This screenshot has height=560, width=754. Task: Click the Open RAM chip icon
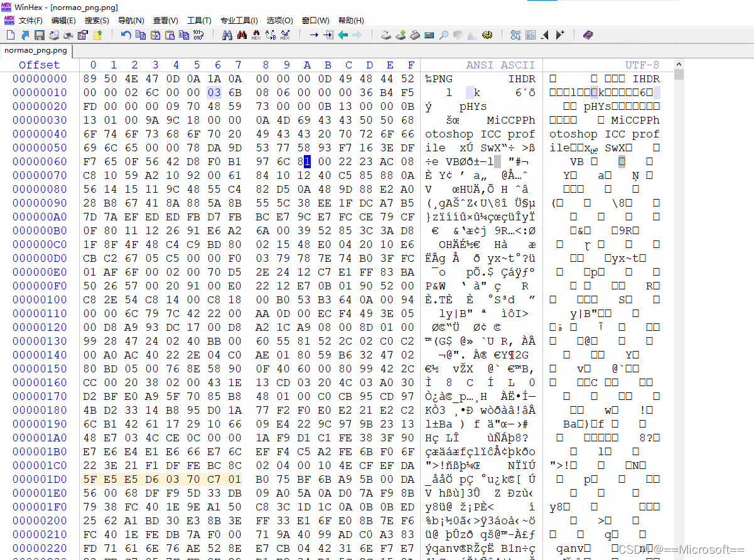click(415, 35)
